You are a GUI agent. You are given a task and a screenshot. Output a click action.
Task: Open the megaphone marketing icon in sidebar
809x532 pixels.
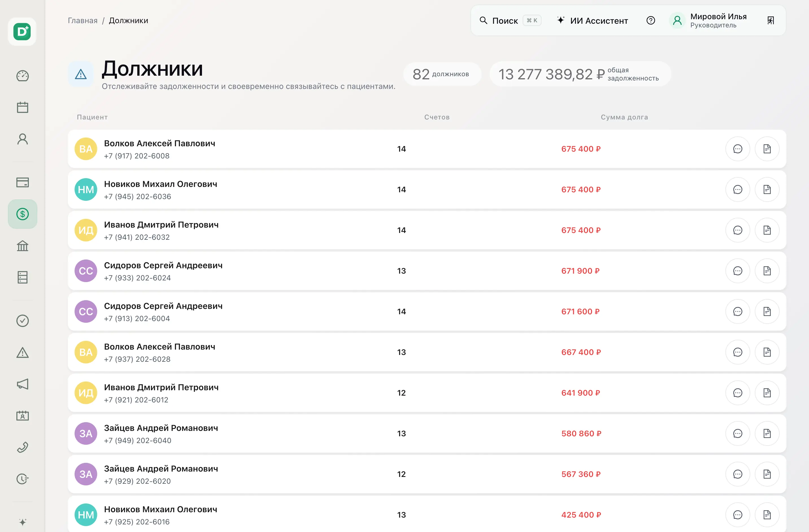click(x=22, y=384)
